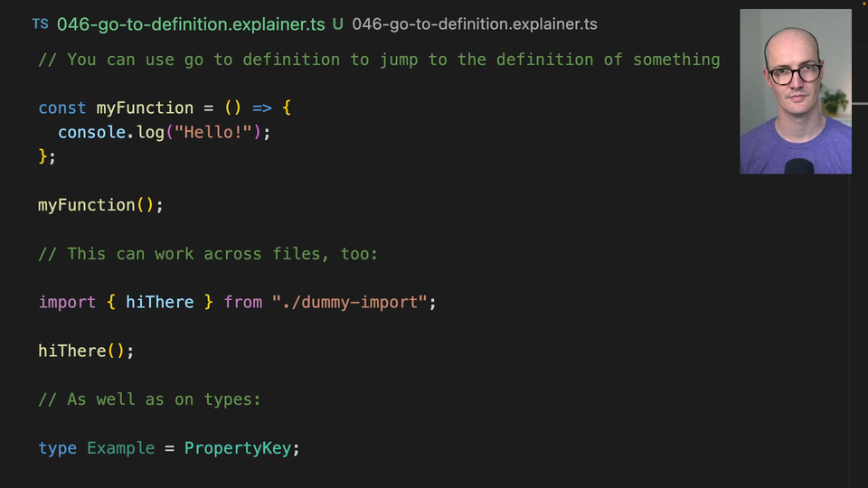
Task: Click myFunction in the const declaration
Action: point(145,108)
